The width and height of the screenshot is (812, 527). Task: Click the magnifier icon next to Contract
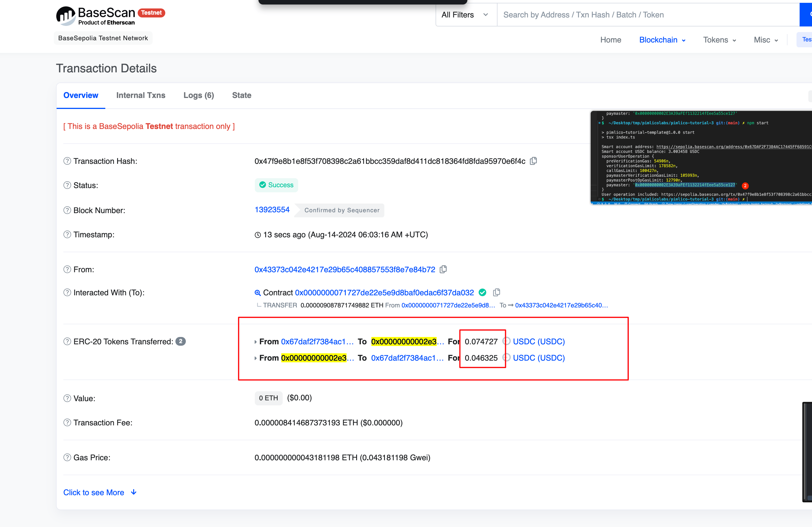point(258,293)
